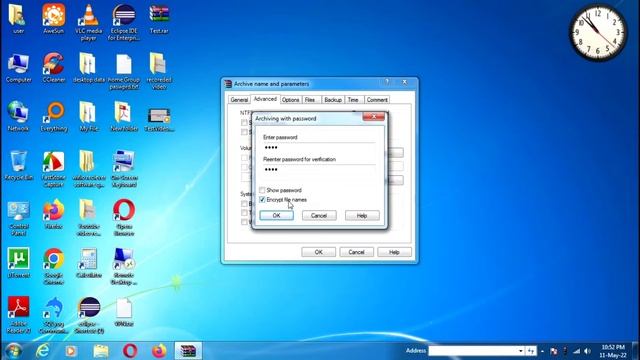Select the Test.rar archive on desktop
Screen dimensions: 640x360
click(x=159, y=18)
